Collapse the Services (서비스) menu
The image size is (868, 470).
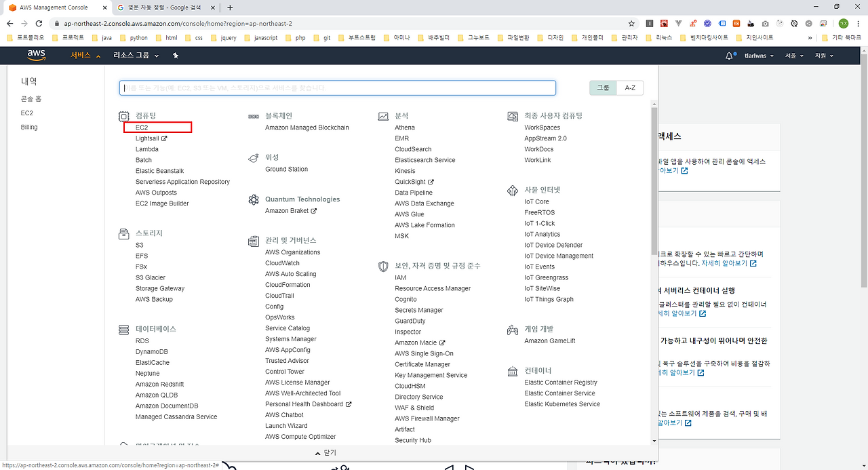click(86, 56)
